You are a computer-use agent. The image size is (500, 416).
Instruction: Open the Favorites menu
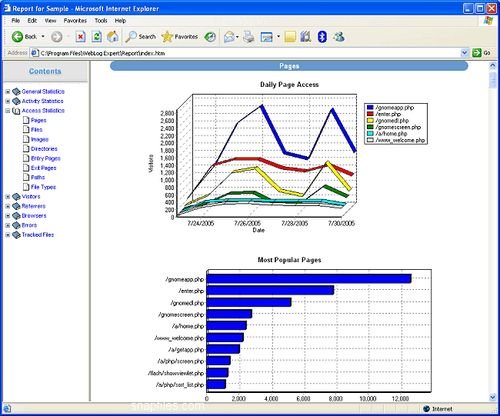click(75, 21)
